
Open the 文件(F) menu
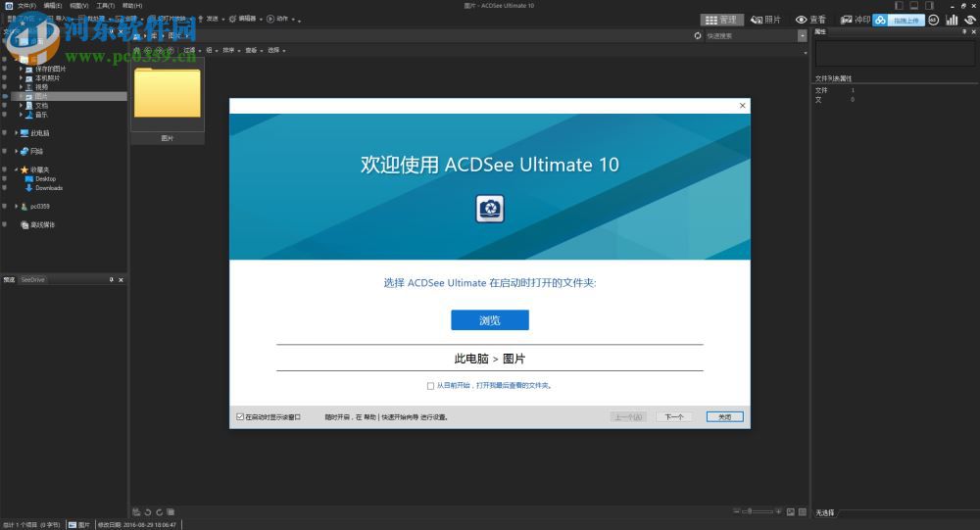point(26,6)
